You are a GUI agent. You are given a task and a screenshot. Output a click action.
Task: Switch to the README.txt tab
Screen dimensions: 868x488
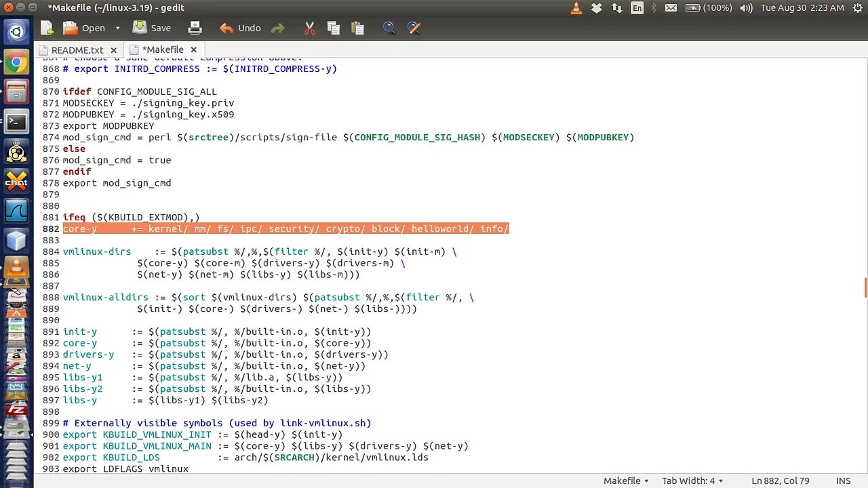coord(77,49)
